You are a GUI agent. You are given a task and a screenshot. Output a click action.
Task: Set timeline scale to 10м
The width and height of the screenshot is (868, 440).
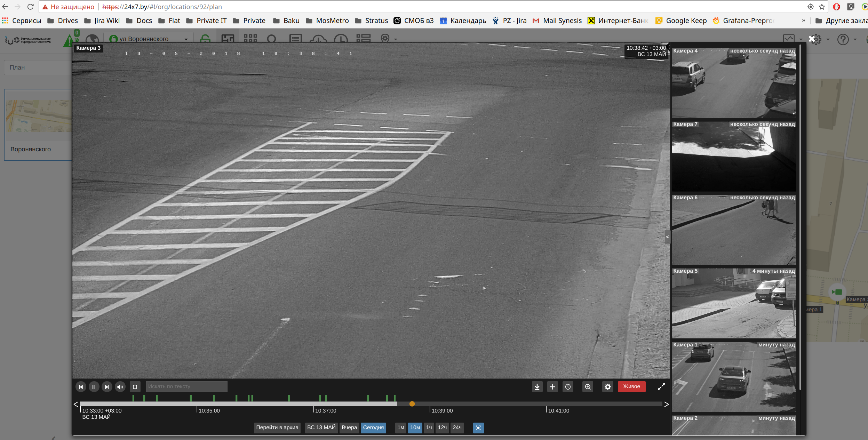415,427
